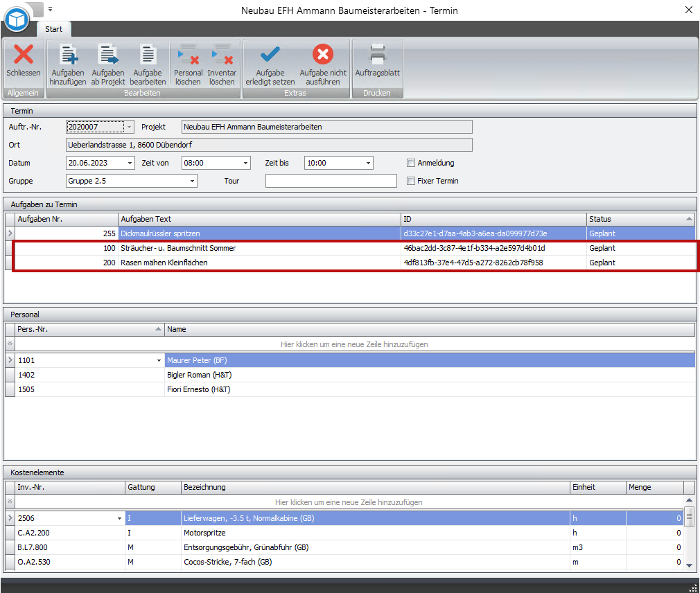Switch to the Start ribbon tab
Image resolution: width=700 pixels, height=593 pixels.
[53, 29]
